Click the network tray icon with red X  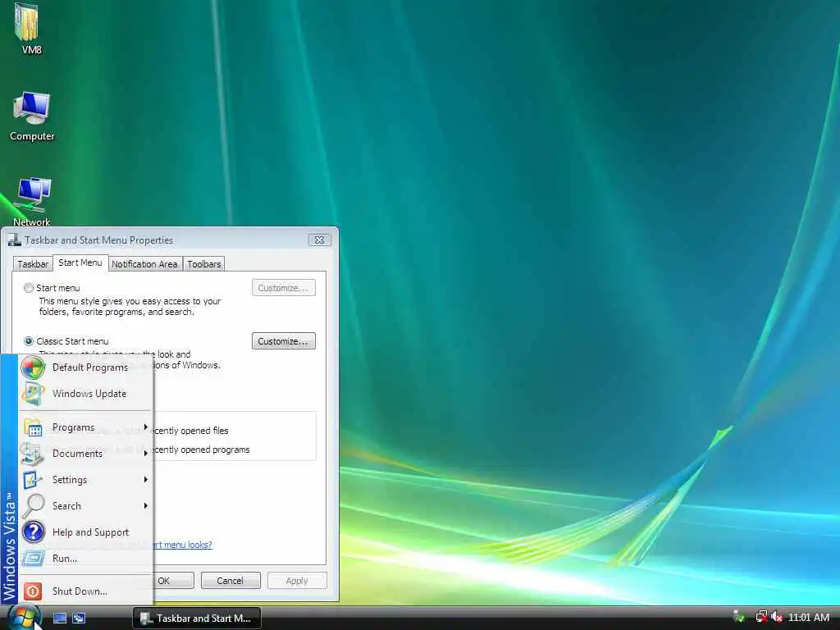click(x=761, y=617)
